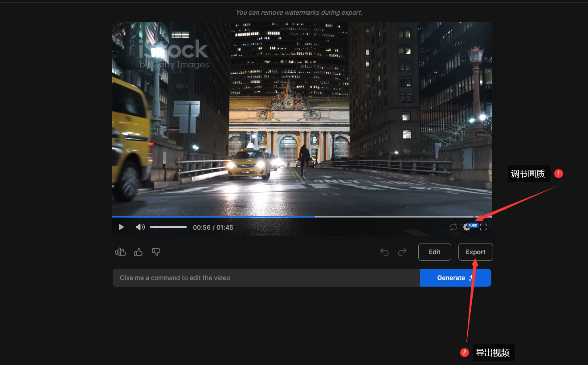The image size is (588, 365).
Task: Seek on the video progress bar
Action: click(x=302, y=217)
